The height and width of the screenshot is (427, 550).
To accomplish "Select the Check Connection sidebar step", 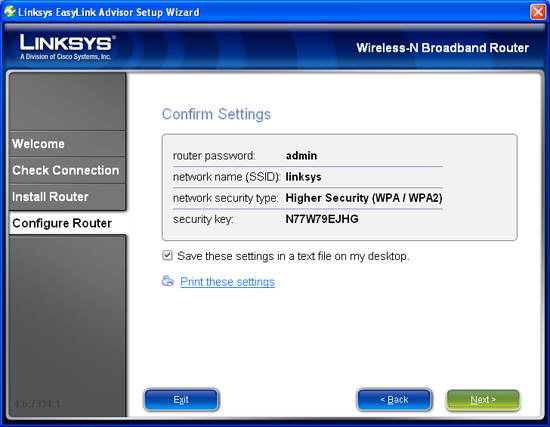I will 67,170.
